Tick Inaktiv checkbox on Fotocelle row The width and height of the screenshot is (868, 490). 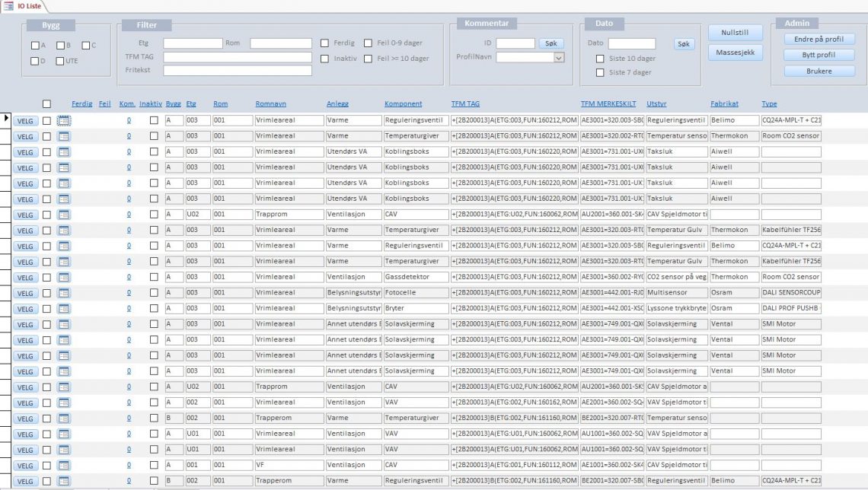point(154,293)
